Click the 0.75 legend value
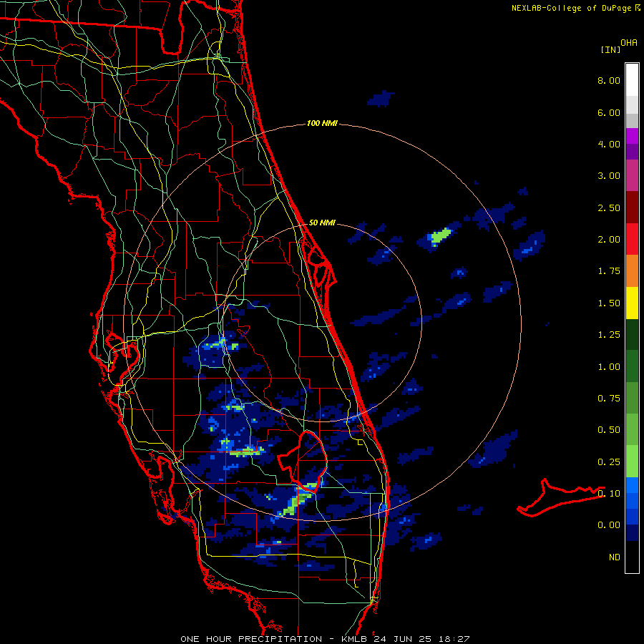 (x=609, y=399)
